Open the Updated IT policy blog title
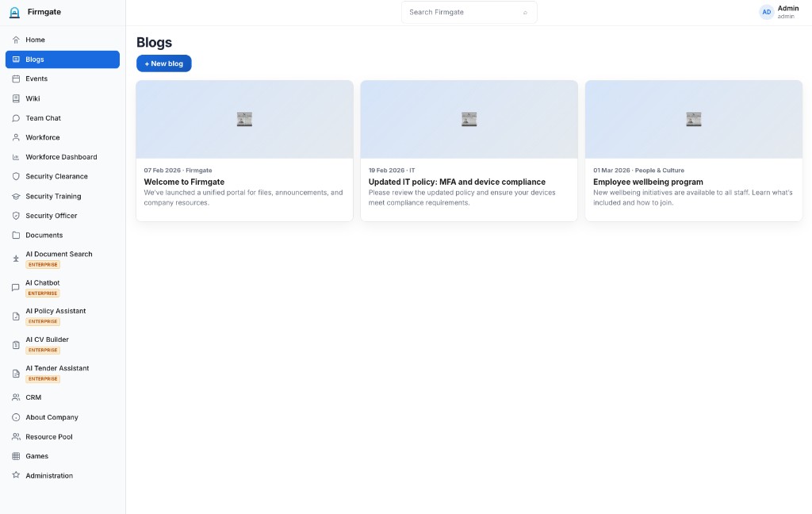Image resolution: width=812 pixels, height=514 pixels. (x=457, y=182)
